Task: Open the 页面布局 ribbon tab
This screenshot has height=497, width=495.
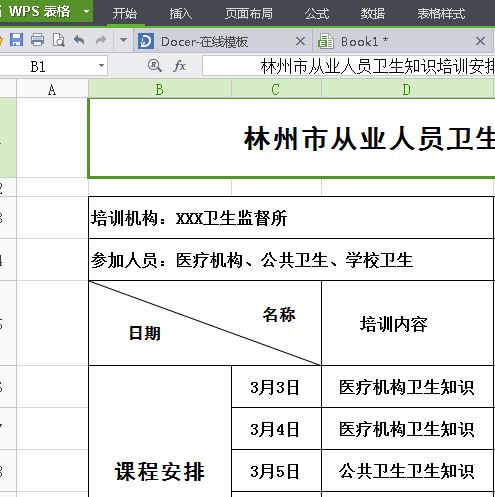Action: point(249,13)
